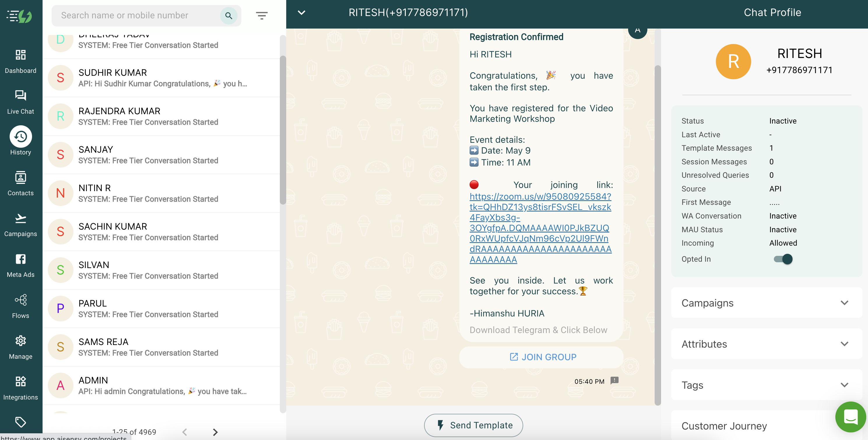868x440 pixels.
Task: Click the RITESH chat title
Action: [x=408, y=13]
